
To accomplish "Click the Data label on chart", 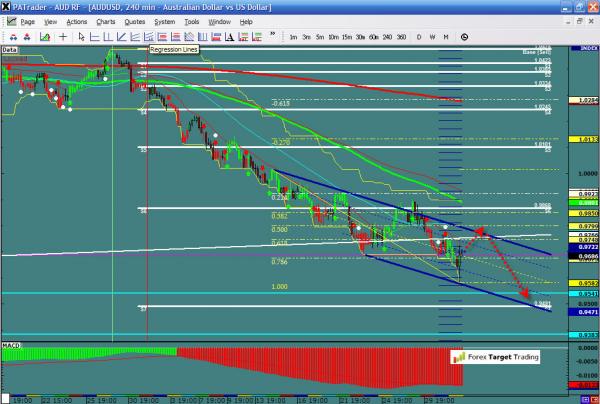I will pyautogui.click(x=10, y=47).
